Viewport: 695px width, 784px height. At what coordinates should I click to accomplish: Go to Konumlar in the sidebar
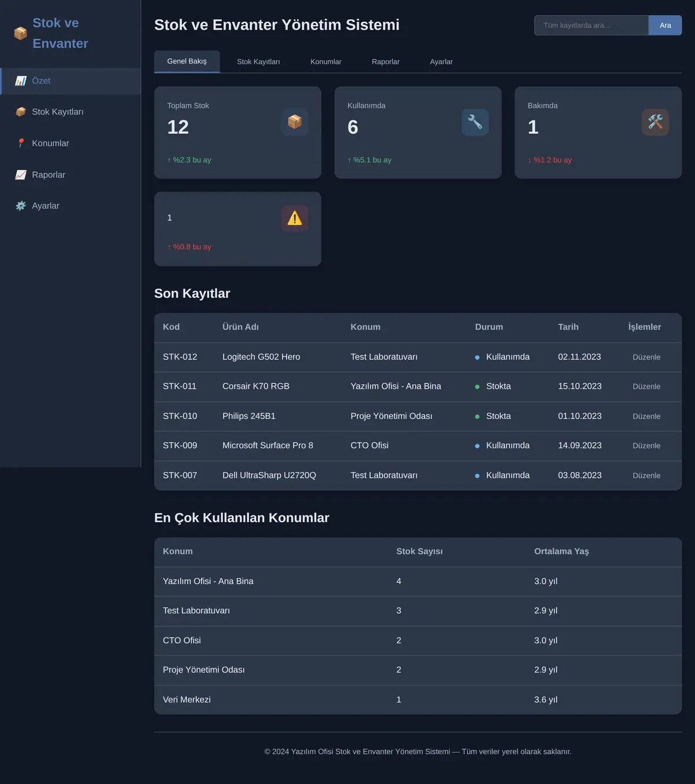[x=71, y=143]
